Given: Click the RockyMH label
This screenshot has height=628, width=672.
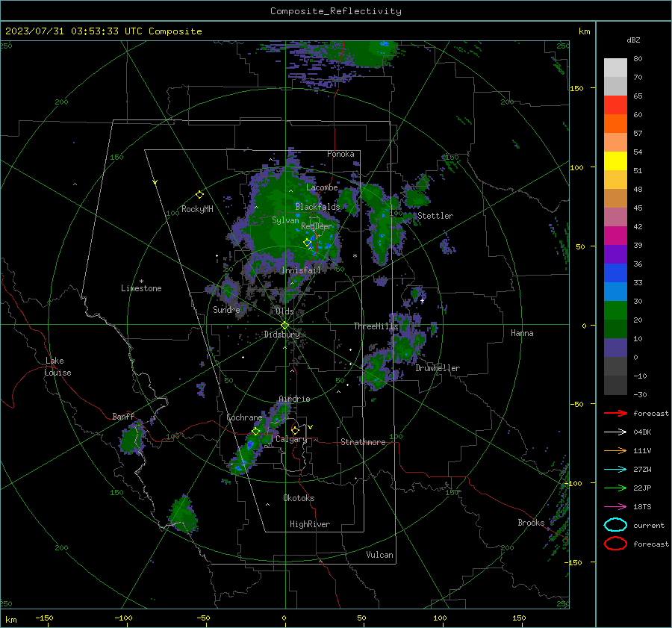Looking at the screenshot, I should click(x=197, y=209).
